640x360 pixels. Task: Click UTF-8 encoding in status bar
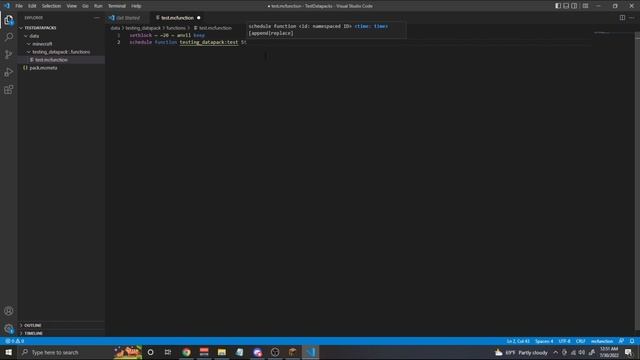(x=564, y=341)
